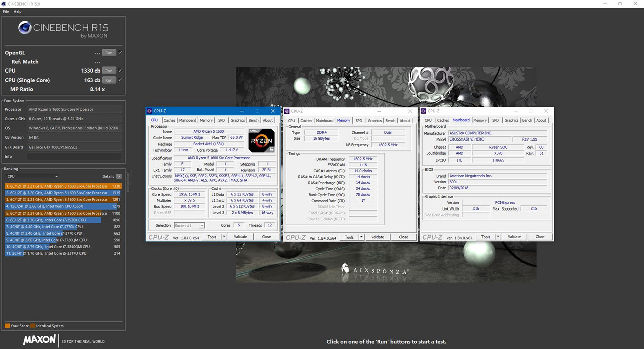Click the Info input field

tap(74, 156)
